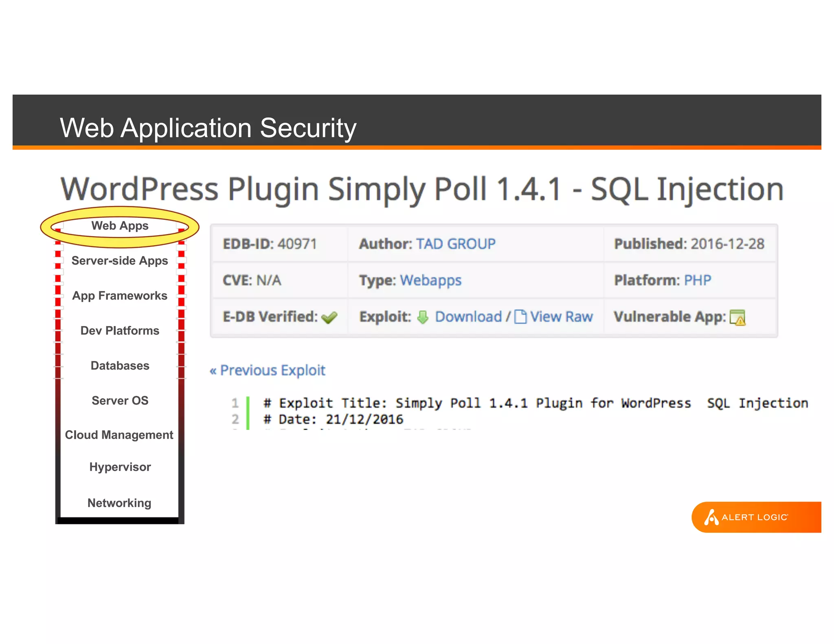Select the Databases layer
Screen dimensions: 834x644
tap(120, 366)
